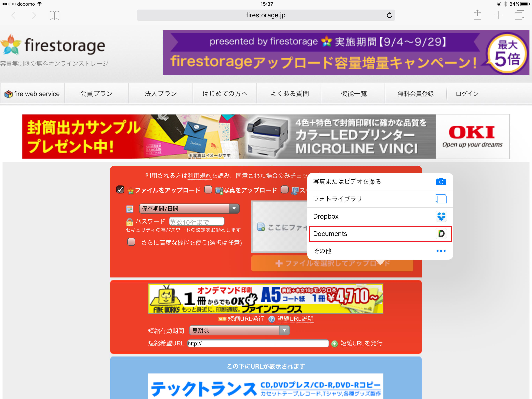
Task: Open 保存期間7日間 dropdown
Action: pyautogui.click(x=189, y=209)
